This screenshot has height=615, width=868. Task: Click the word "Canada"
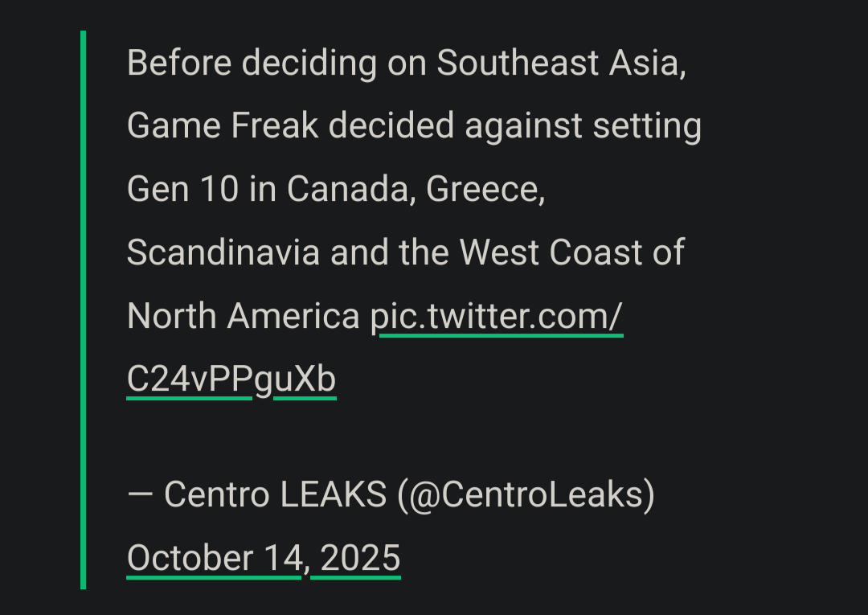351,190
